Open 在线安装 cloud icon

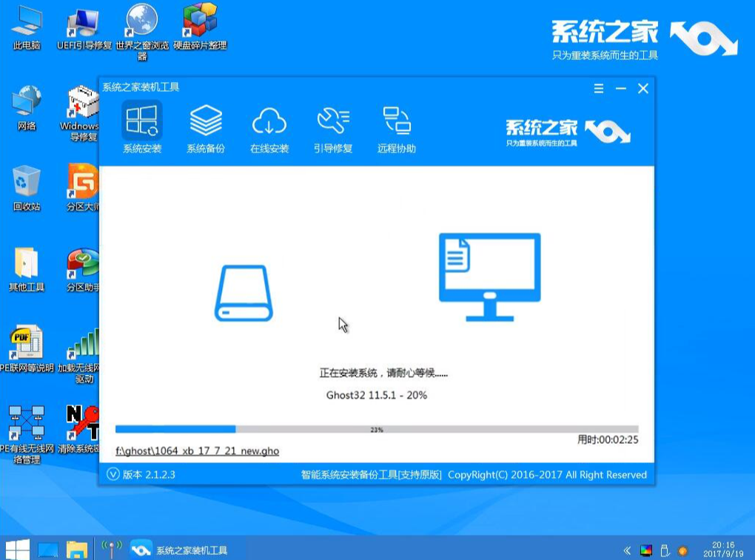point(269,126)
